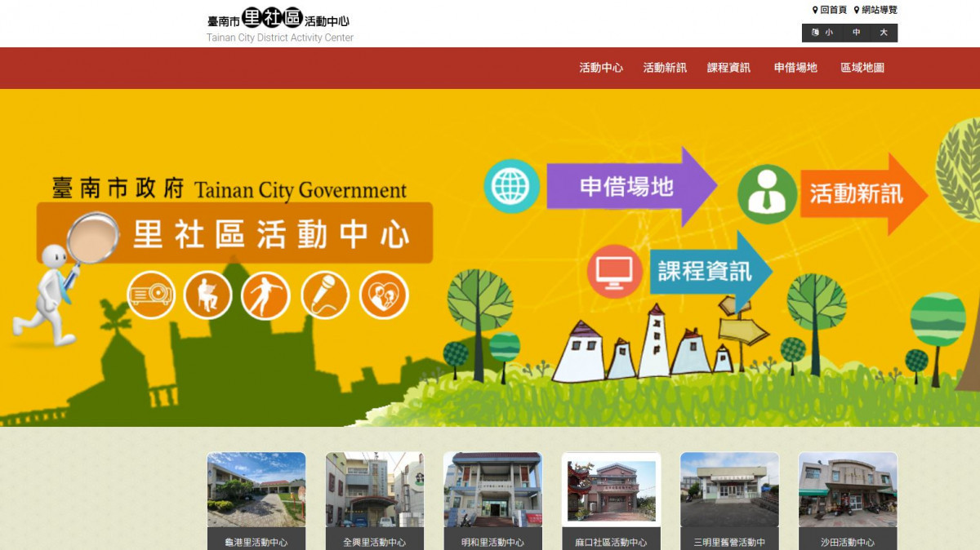Click the blue 課程資訊 arrow banner
This screenshot has width=980, height=550.
tap(710, 271)
